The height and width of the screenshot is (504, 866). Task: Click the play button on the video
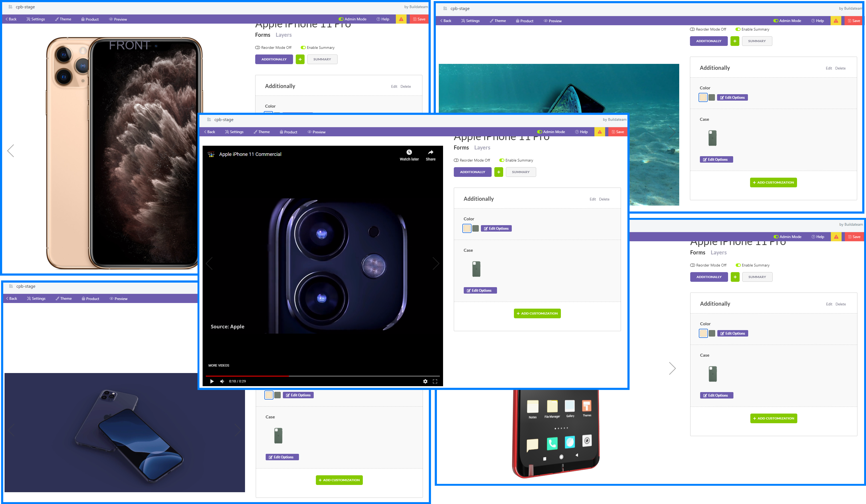[x=212, y=381]
